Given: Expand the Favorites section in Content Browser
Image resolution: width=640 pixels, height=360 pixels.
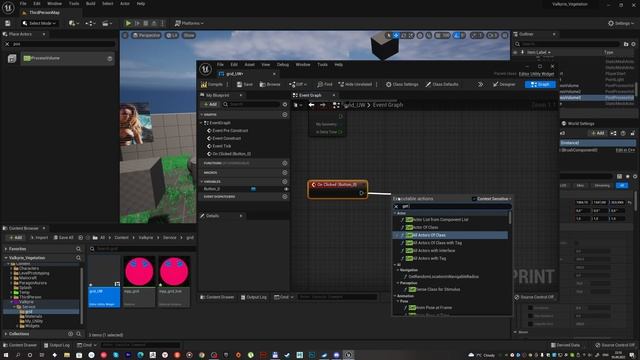Looking at the screenshot, I should (x=6, y=249).
